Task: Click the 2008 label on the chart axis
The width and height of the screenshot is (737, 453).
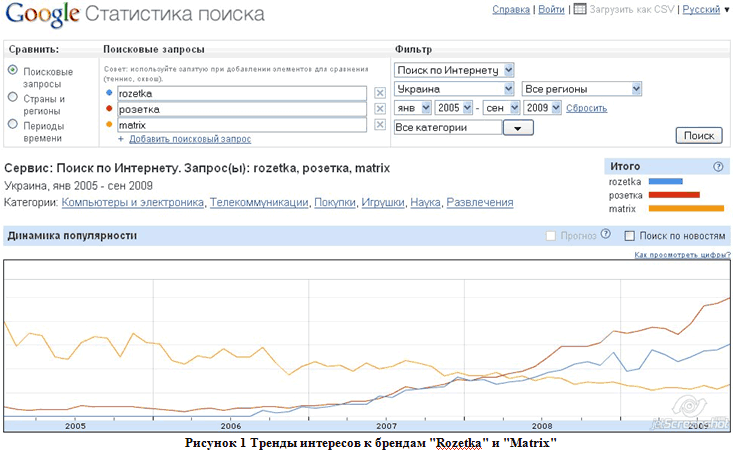Action: tap(542, 426)
